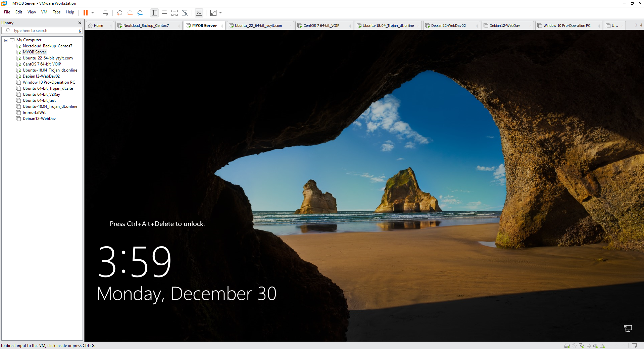Select CentOS 7 64-bit_VOIP in the library tree
Screen dimensions: 644x349
42,64
